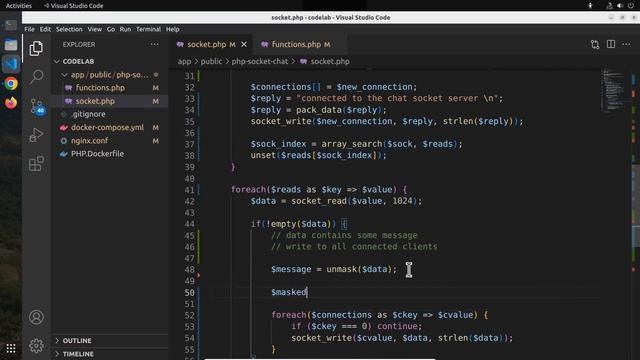The image size is (640, 360).
Task: Open functions.php in the explorer tree
Action: [109, 88]
